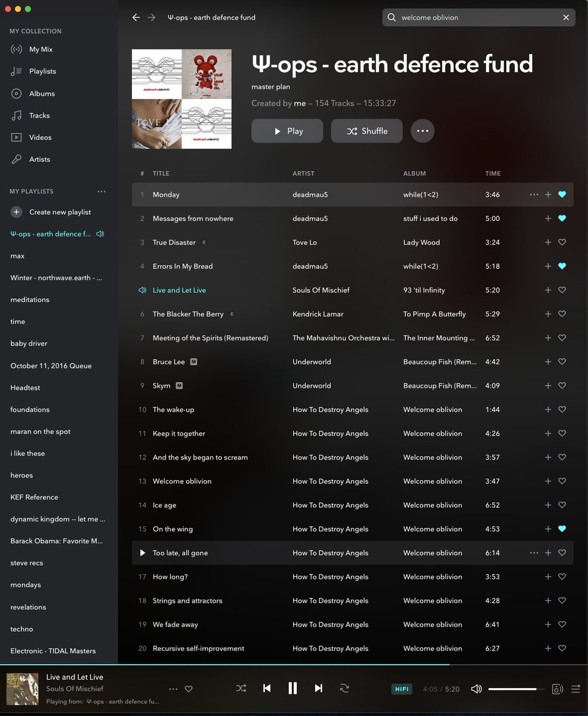Pause the current track
Screen dimensions: 588x716
pyautogui.click(x=293, y=688)
